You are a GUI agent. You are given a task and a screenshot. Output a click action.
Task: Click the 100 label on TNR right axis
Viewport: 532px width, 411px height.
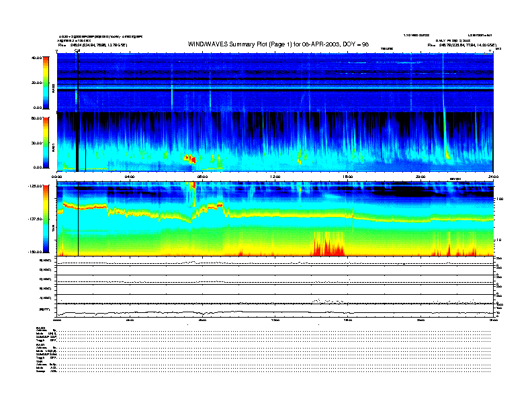pos(500,199)
